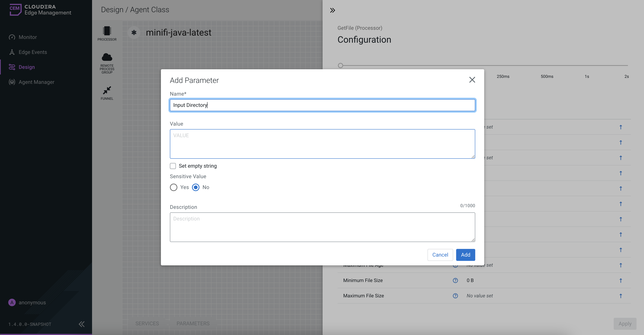The image size is (644, 335).
Task: Close the Add Parameter dialog
Action: click(472, 80)
